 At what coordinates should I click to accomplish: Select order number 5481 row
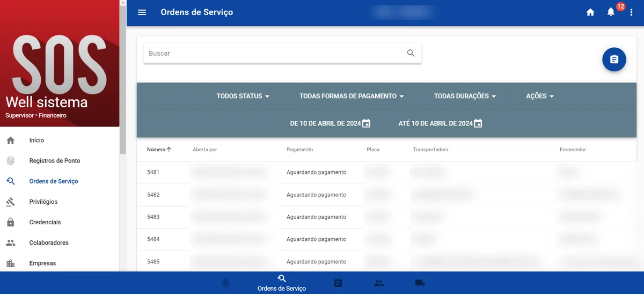click(x=387, y=172)
